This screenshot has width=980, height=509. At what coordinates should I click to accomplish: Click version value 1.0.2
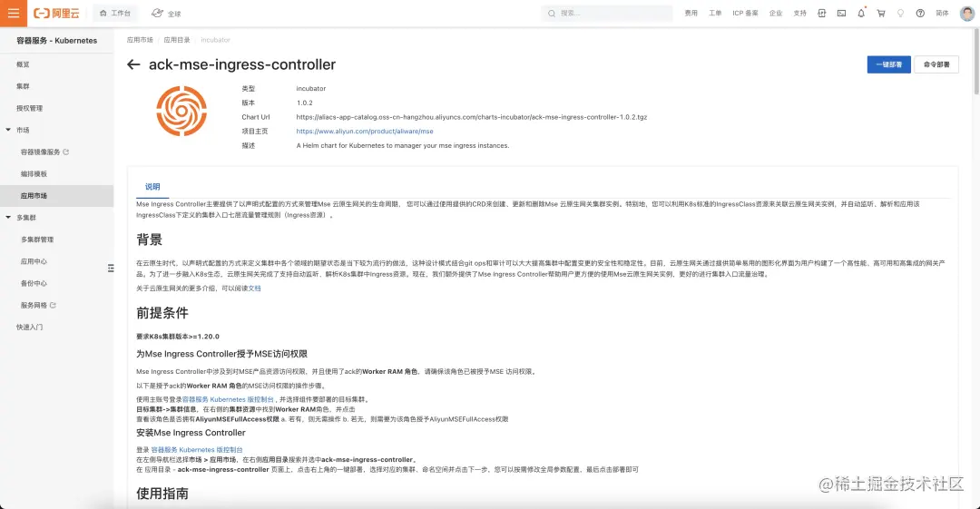304,103
